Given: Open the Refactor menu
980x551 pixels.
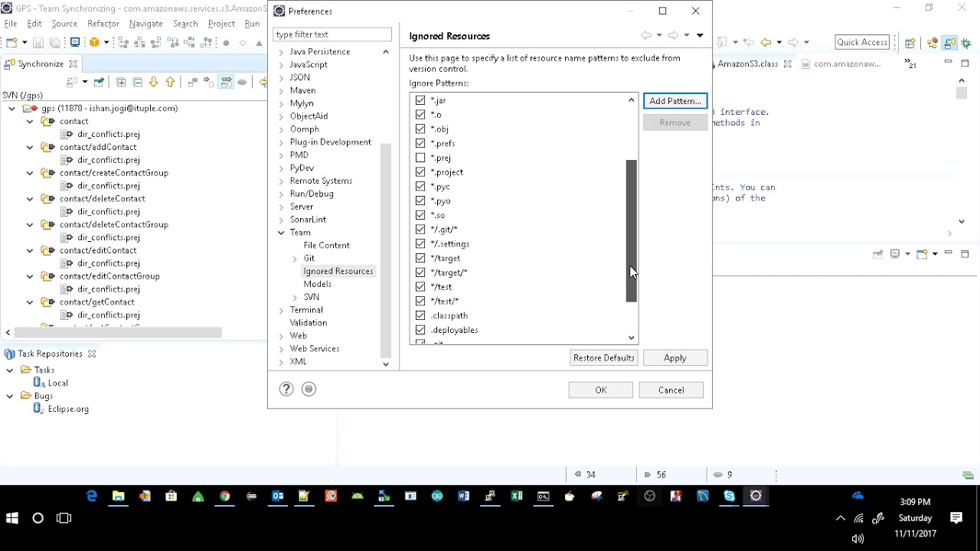Looking at the screenshot, I should point(103,24).
